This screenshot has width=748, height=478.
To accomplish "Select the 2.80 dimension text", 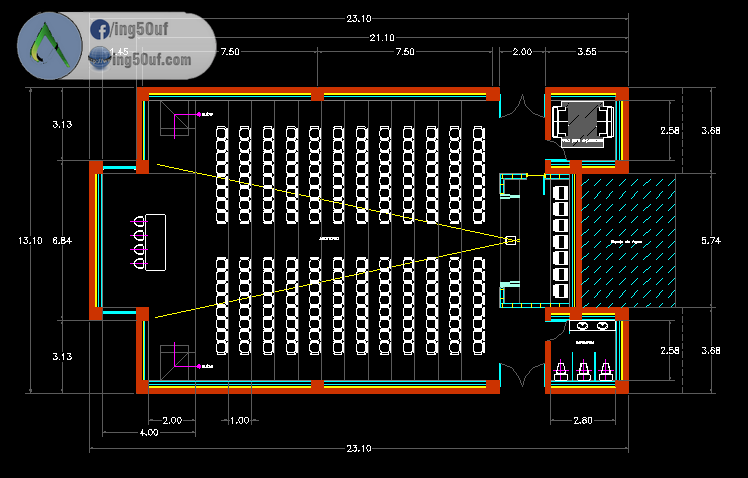I will [x=582, y=420].
